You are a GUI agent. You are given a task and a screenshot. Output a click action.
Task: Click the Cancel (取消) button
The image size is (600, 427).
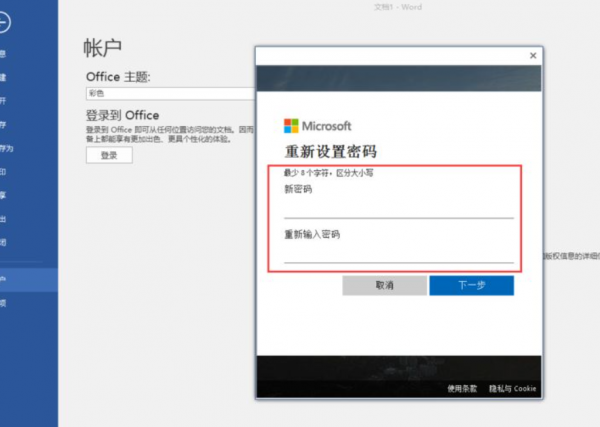click(x=384, y=285)
